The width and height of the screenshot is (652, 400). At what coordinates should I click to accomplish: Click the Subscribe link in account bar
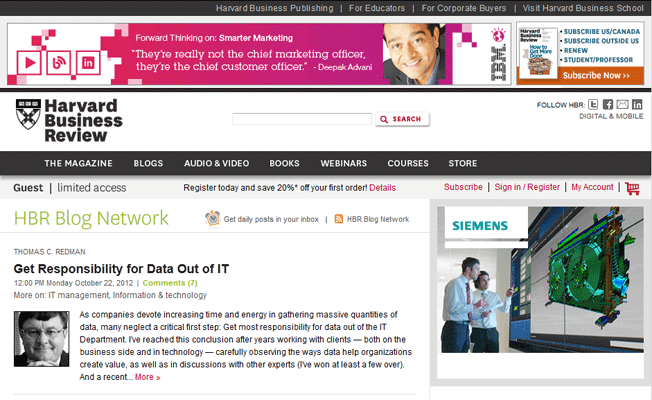(x=463, y=187)
